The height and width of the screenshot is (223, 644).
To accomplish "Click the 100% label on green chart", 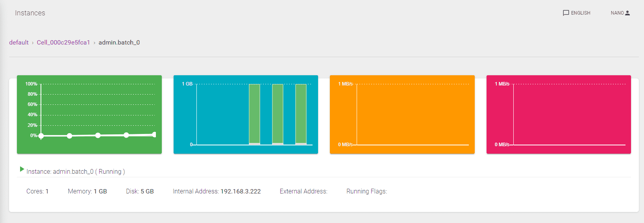I will pyautogui.click(x=31, y=84).
